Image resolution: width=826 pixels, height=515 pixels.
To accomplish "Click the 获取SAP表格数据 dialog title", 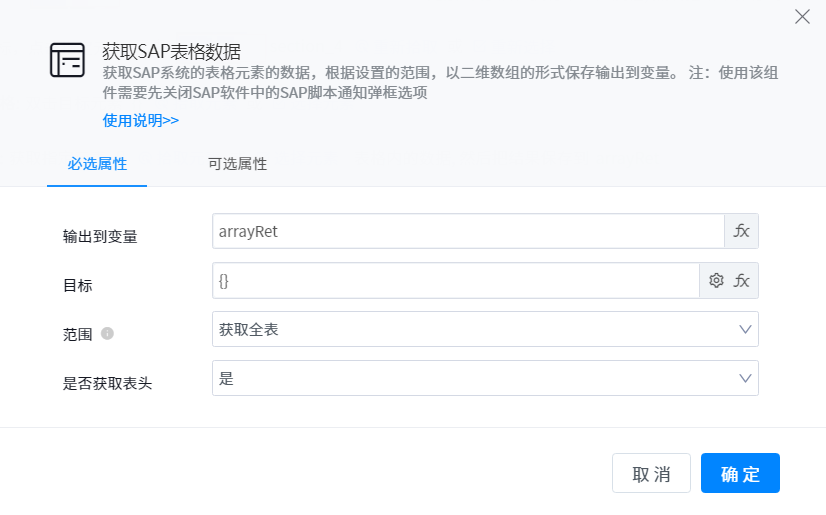I will [172, 52].
